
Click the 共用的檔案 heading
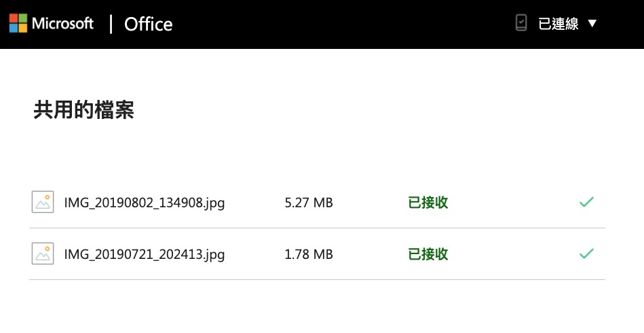coord(83,110)
